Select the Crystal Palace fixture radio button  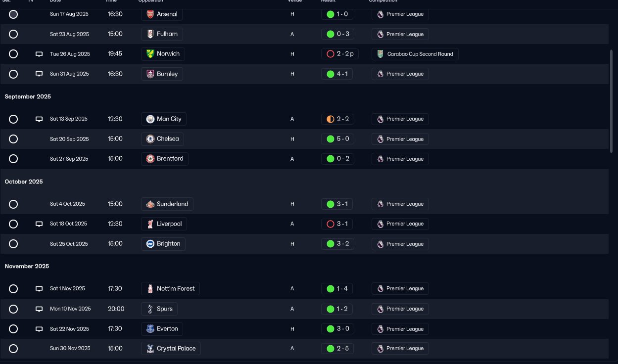click(x=13, y=349)
